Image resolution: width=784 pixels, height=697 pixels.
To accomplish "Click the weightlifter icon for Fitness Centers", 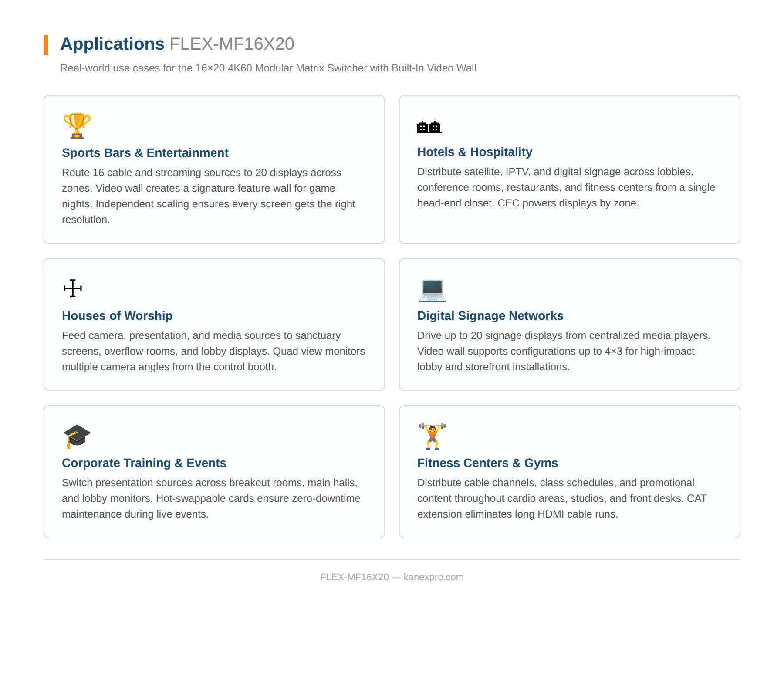I will point(432,436).
